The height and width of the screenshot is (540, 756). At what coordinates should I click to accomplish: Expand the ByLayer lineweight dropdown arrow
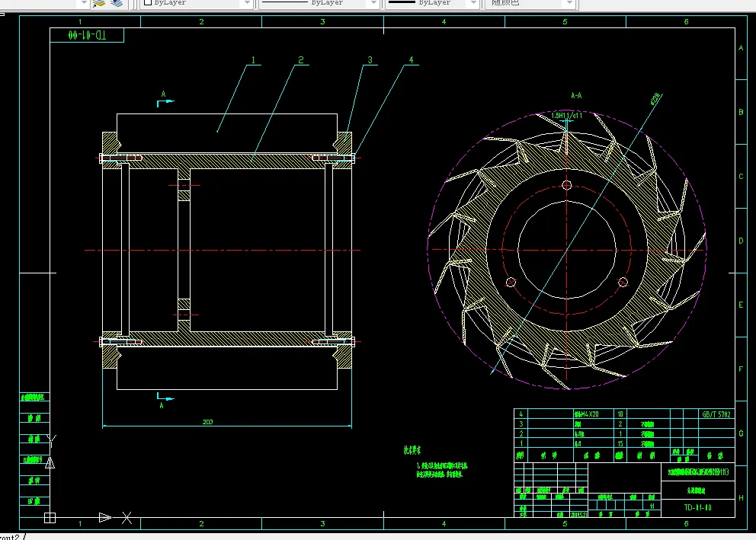click(473, 3)
